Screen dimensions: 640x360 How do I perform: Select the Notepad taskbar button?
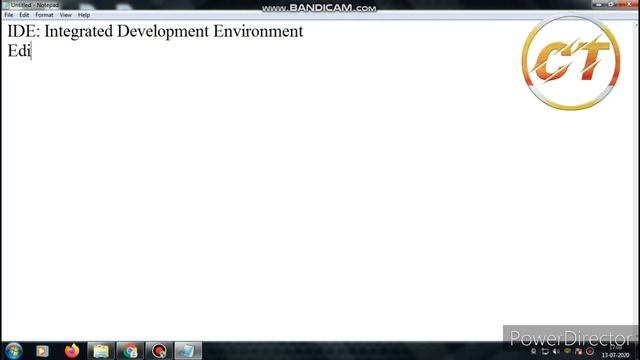tap(188, 351)
